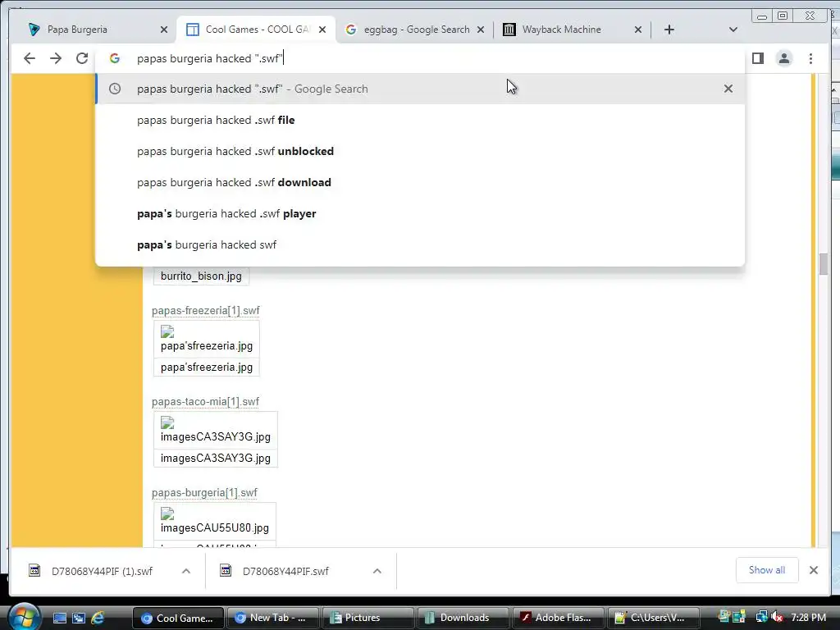Screen dimensions: 840x630
Task: Close the Cool Games tab
Action: (x=322, y=30)
